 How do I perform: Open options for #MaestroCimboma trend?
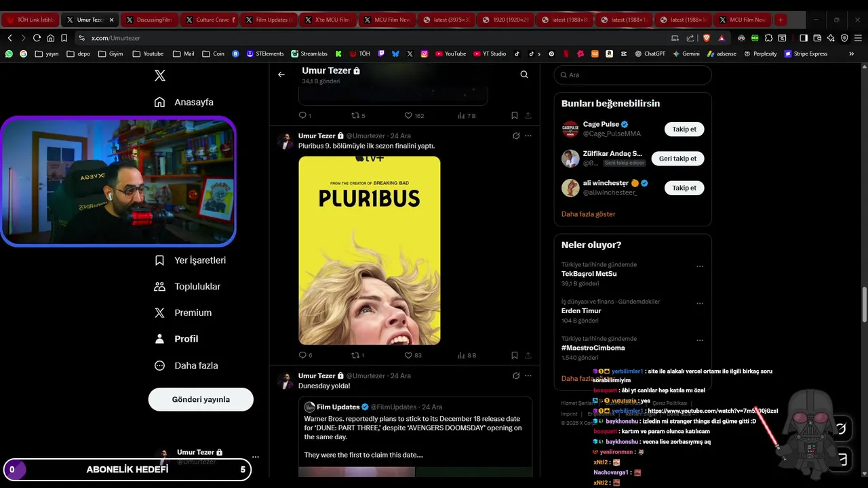[700, 340]
